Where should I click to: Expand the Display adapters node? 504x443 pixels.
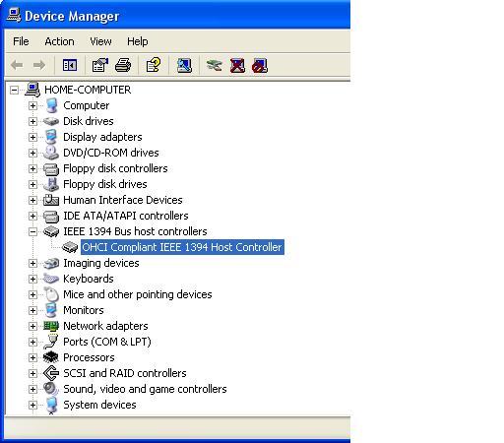point(32,137)
